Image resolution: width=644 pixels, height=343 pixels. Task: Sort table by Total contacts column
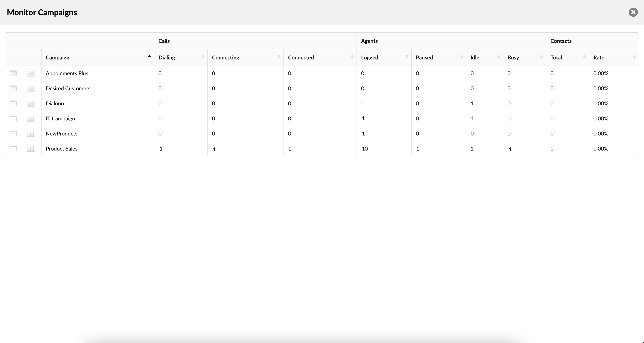568,58
